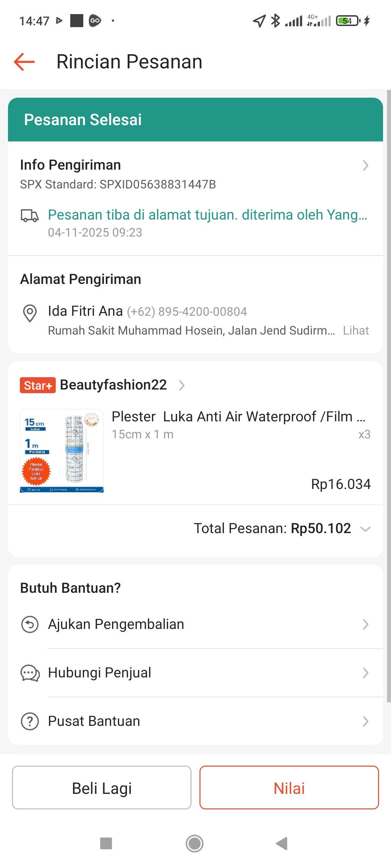Screen dimensions: 391x868
Task: Tap the chat bubbles seller icon
Action: click(30, 673)
